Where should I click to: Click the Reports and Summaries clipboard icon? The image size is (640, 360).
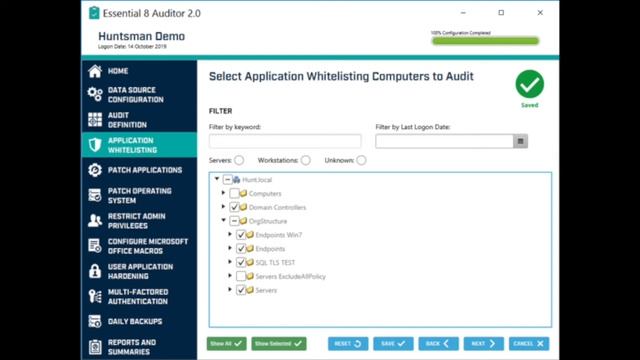point(95,347)
